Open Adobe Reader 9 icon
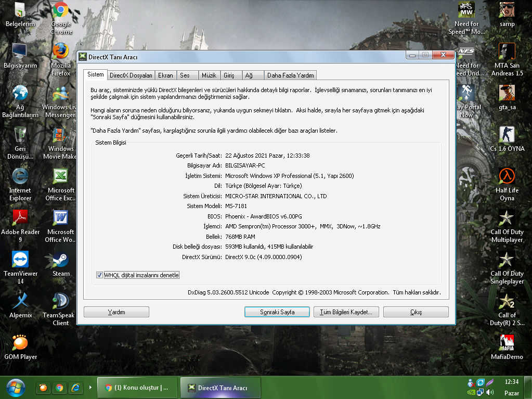The width and height of the screenshot is (532, 399). (20, 226)
